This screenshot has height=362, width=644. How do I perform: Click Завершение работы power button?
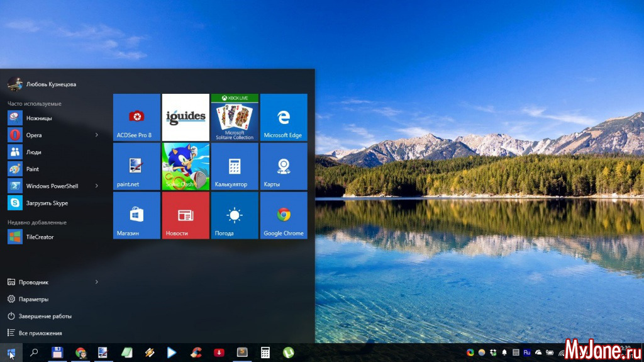[44, 316]
